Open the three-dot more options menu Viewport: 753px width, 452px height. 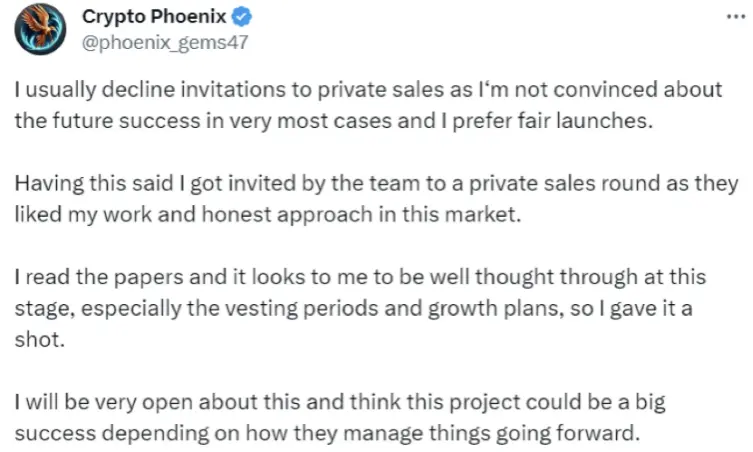tap(735, 17)
